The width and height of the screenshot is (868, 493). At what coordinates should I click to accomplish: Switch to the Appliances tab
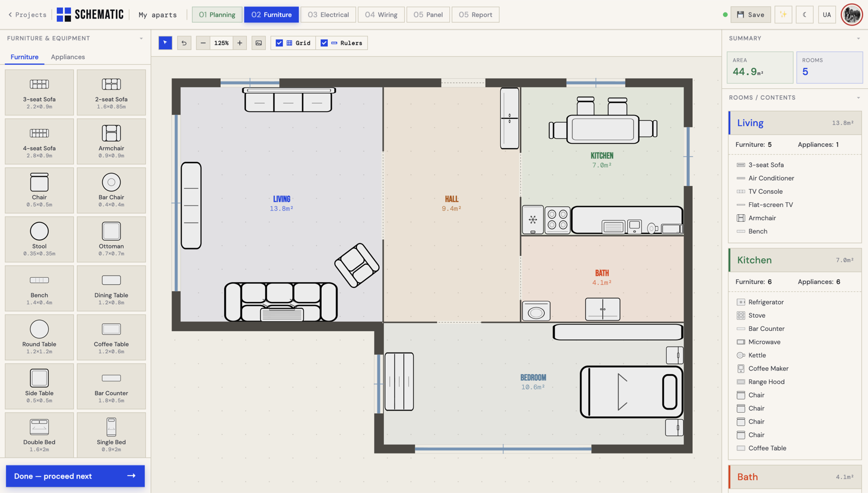click(x=68, y=57)
